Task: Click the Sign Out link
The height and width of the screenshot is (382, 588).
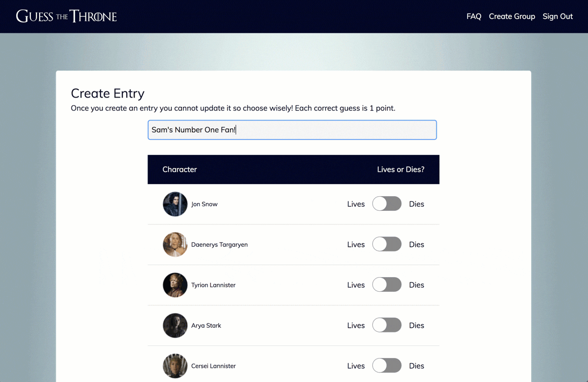Action: [558, 17]
